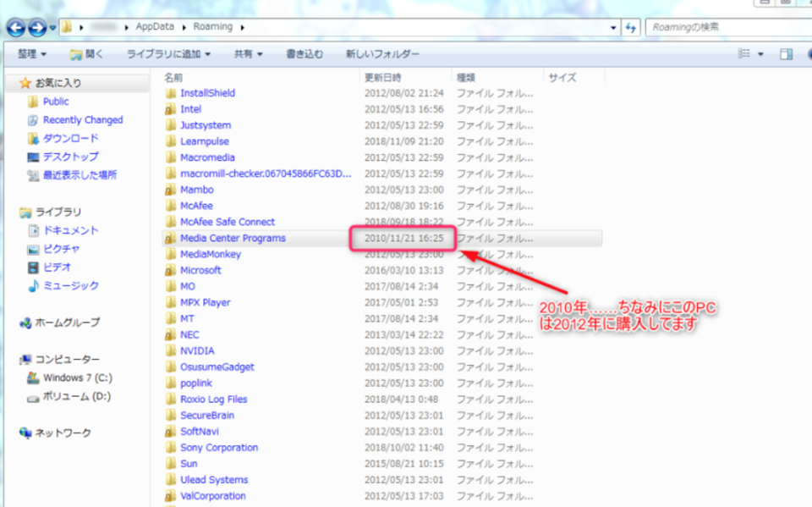Image resolution: width=812 pixels, height=507 pixels.
Task: Open ドキュメント library
Action: [x=70, y=230]
